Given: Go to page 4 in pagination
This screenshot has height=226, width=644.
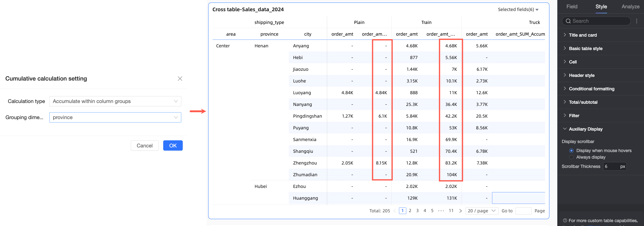Looking at the screenshot, I should coord(425,211).
